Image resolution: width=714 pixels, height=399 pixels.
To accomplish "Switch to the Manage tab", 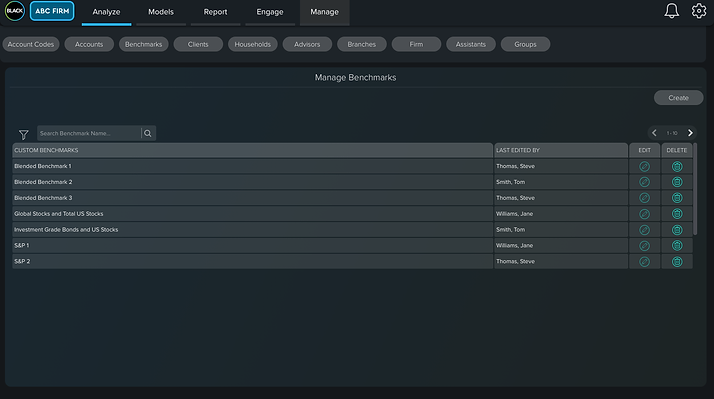I will pyautogui.click(x=324, y=12).
